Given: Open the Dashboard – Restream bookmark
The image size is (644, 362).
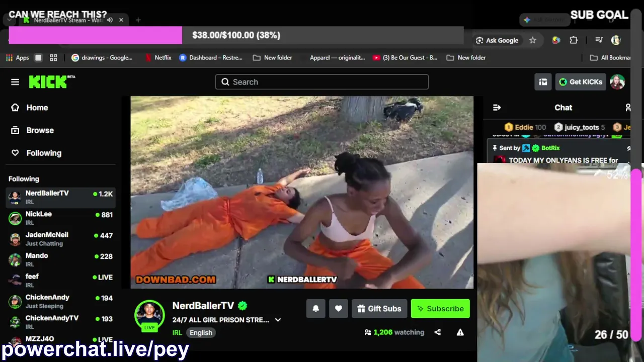Looking at the screenshot, I should pos(211,58).
